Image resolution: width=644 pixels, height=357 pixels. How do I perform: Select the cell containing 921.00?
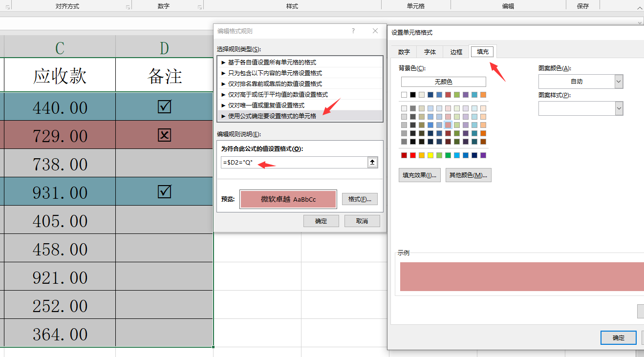click(x=60, y=277)
